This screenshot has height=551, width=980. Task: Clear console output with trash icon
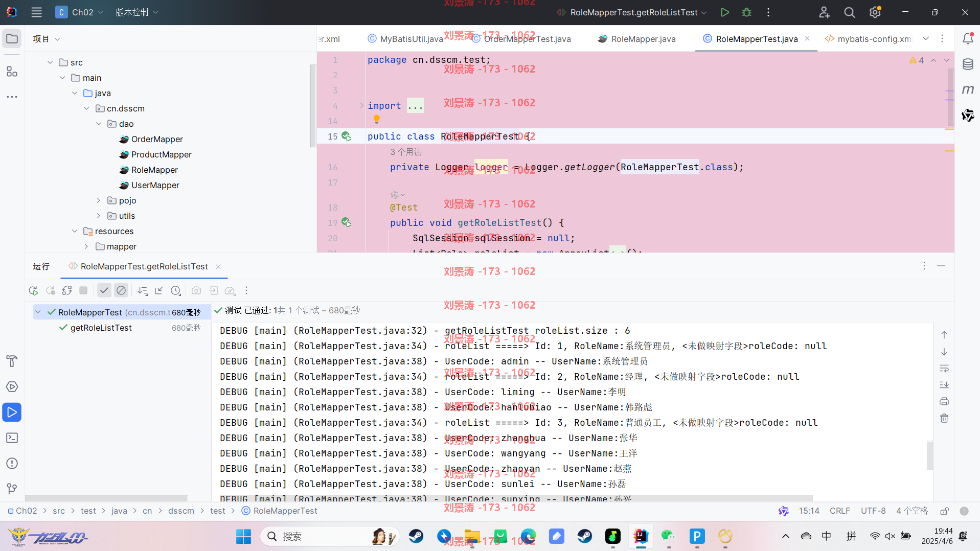tap(944, 418)
